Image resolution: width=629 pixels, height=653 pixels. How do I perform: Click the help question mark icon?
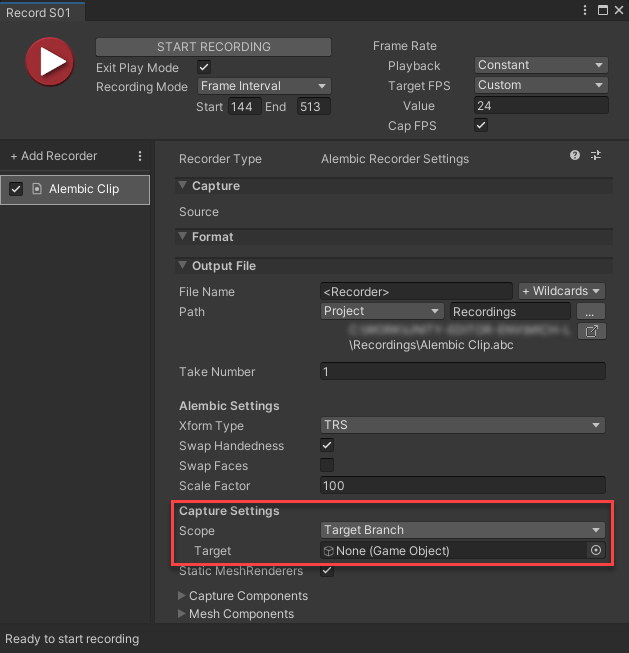575,156
